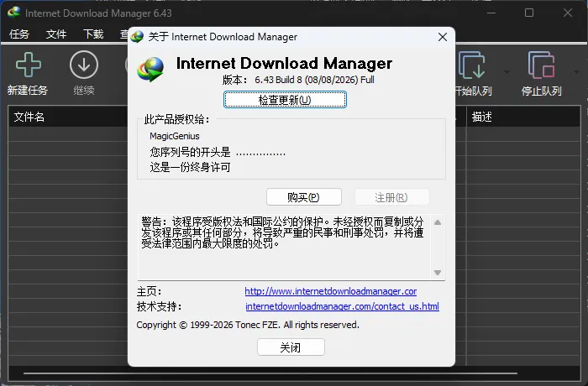Click the disabled 注册(R) register button
This screenshot has width=588, height=386.
(x=392, y=197)
